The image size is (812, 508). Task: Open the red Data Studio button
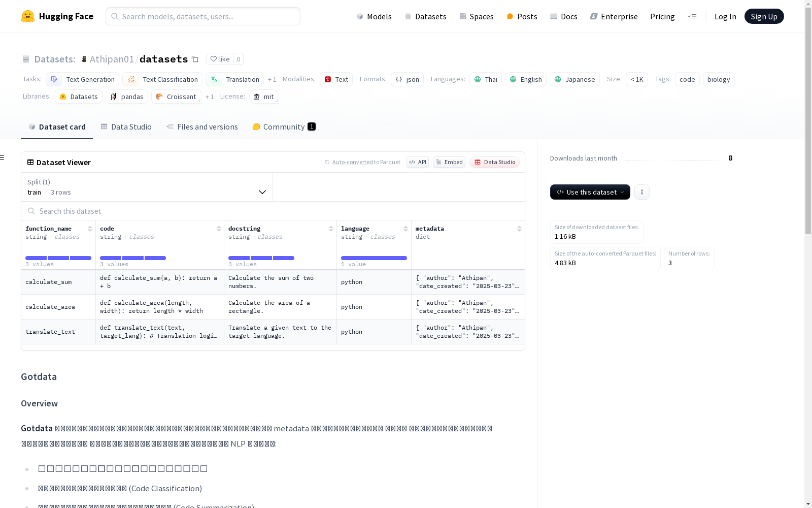point(495,162)
